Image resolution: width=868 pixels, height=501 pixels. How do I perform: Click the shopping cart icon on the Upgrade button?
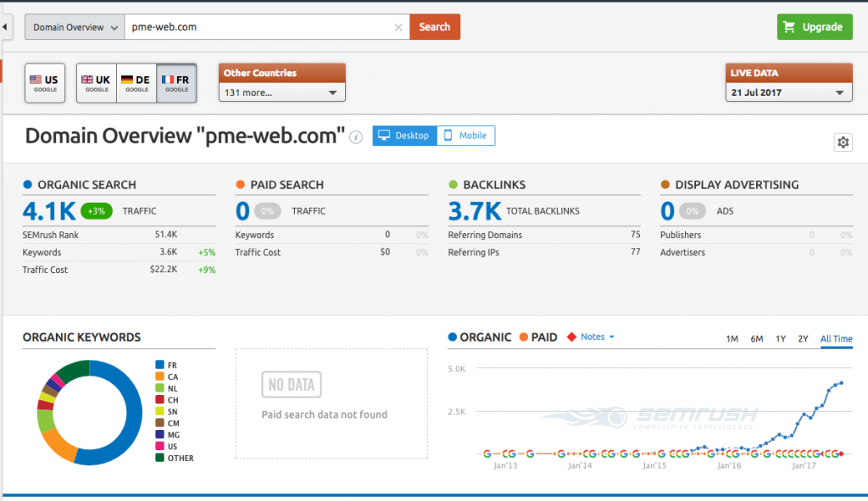click(x=789, y=26)
